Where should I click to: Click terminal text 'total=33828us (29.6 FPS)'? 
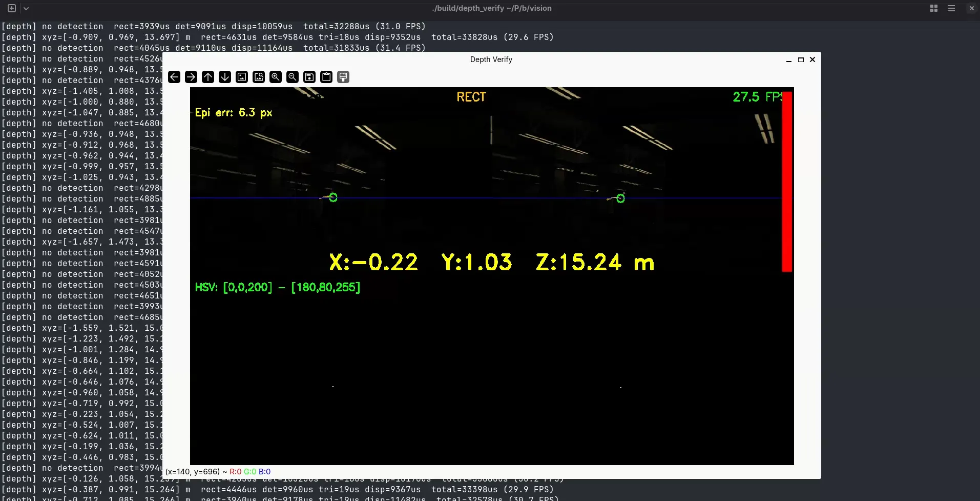(492, 37)
